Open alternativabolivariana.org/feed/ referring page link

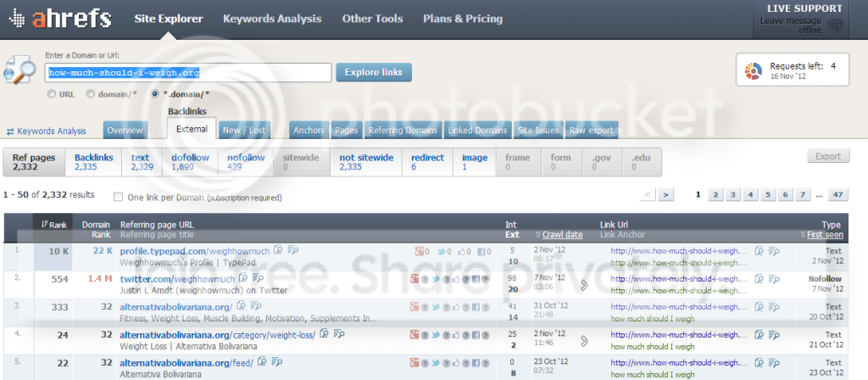pos(186,363)
